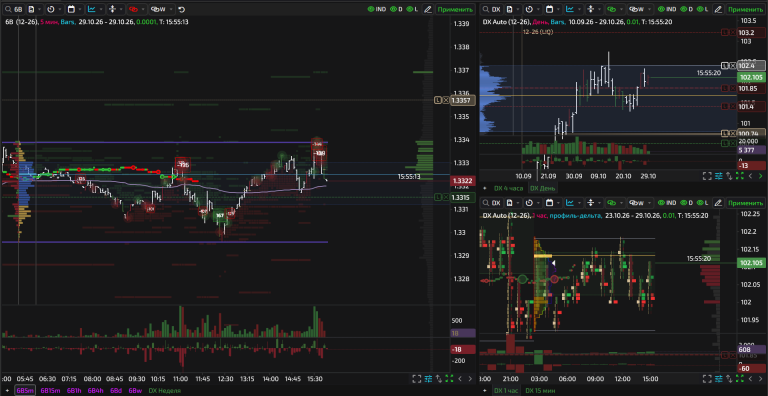Open pencil drawing tool in bottom-right DX chart
This screenshot has width=768, height=396.
click(x=718, y=203)
